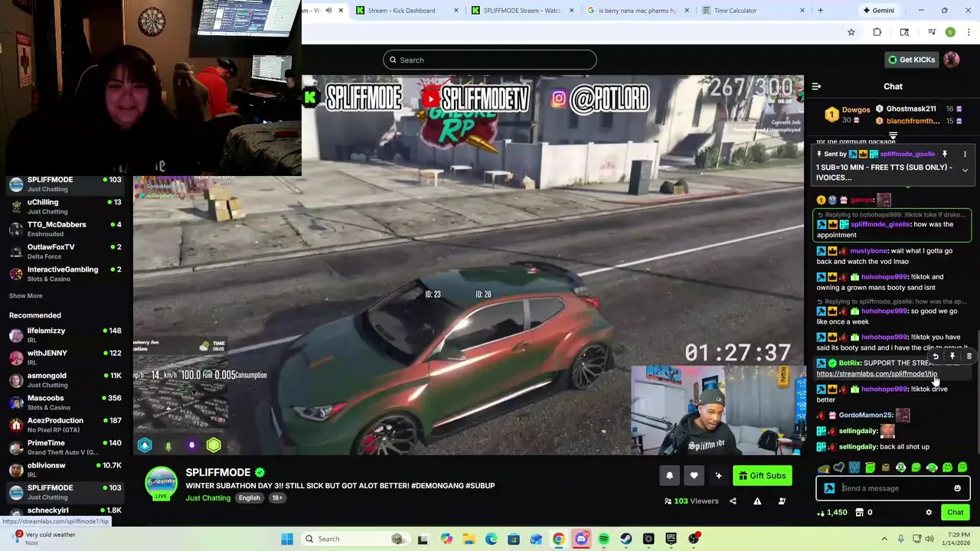Collapse chat with the panel toggle icon
The width and height of the screenshot is (980, 551).
[816, 86]
